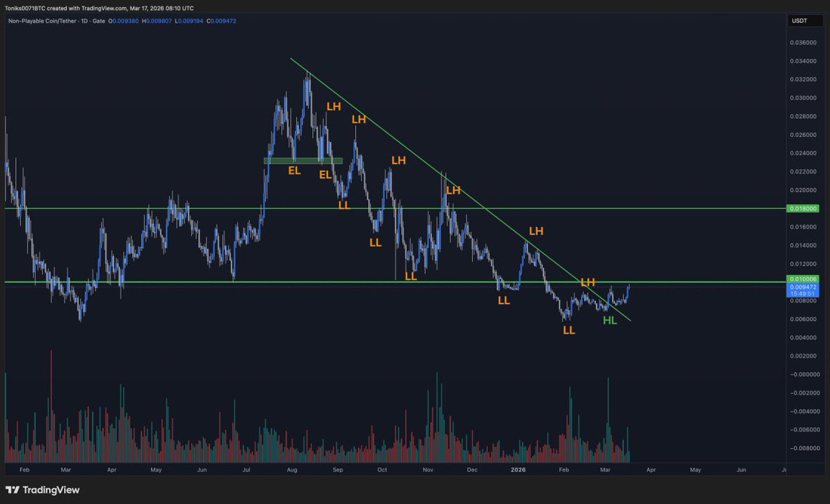This screenshot has width=830, height=504.
Task: Click the TradingView logo at bottom left
Action: click(x=42, y=489)
